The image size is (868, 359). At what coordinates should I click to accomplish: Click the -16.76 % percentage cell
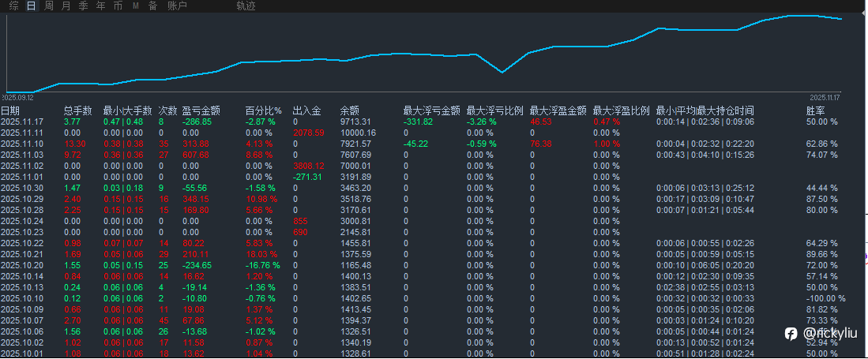(x=263, y=266)
